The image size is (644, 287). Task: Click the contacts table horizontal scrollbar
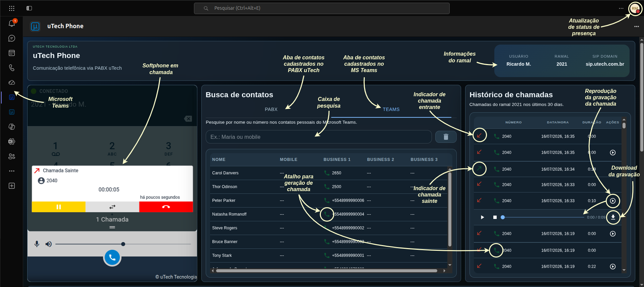tap(327, 271)
